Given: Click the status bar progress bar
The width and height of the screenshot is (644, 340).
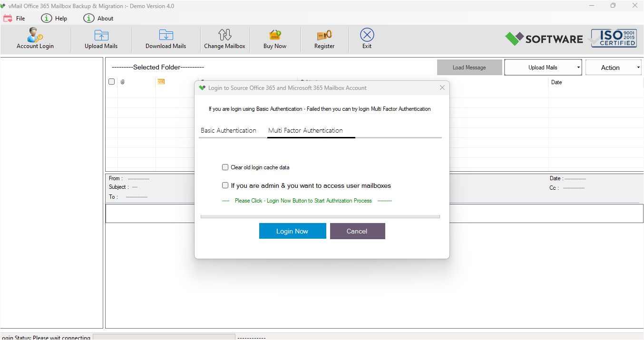Looking at the screenshot, I should pyautogui.click(x=164, y=337).
